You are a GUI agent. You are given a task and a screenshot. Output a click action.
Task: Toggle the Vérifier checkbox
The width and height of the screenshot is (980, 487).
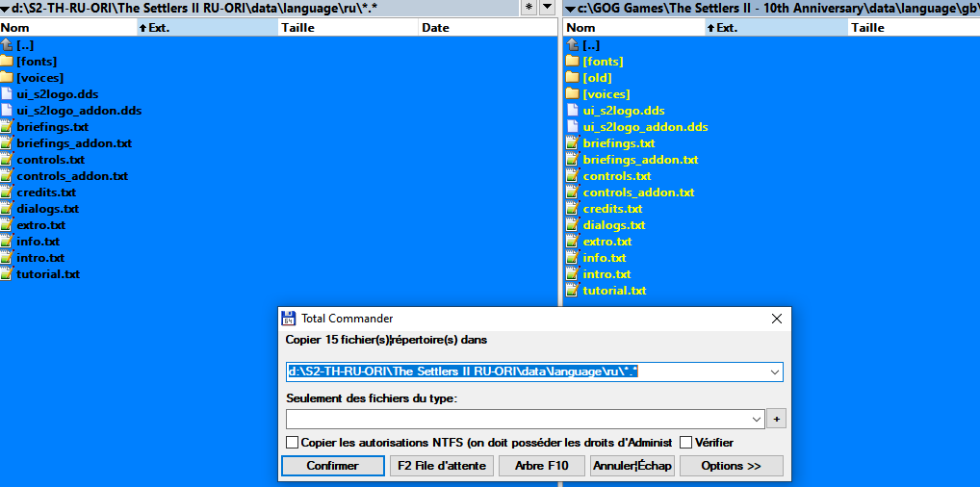click(x=685, y=443)
